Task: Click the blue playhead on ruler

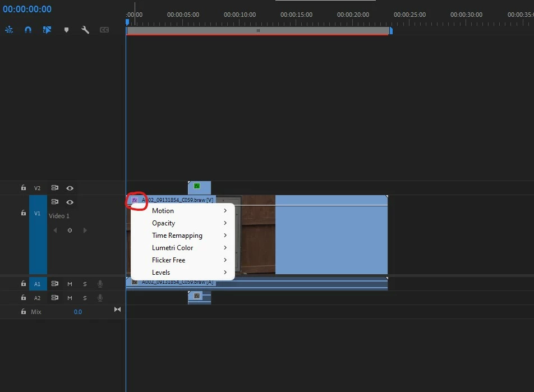Action: coord(127,22)
